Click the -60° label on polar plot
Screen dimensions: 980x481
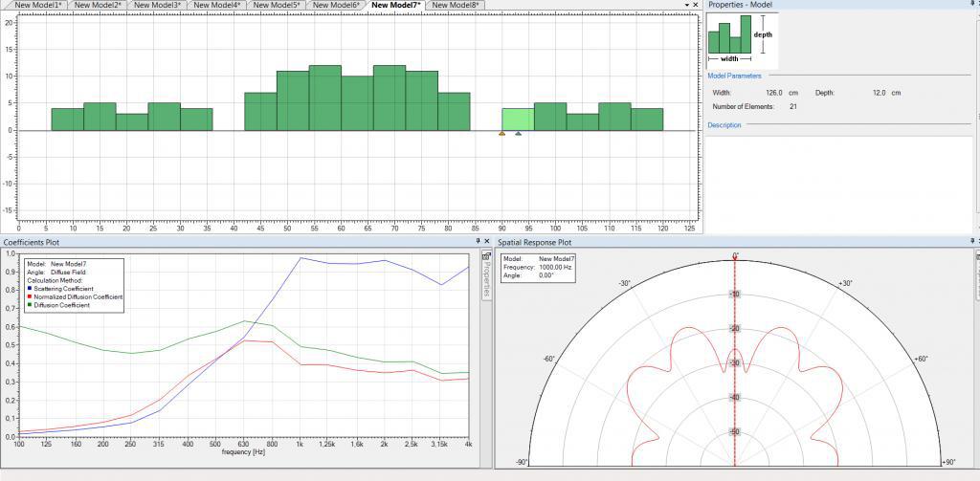coord(548,360)
